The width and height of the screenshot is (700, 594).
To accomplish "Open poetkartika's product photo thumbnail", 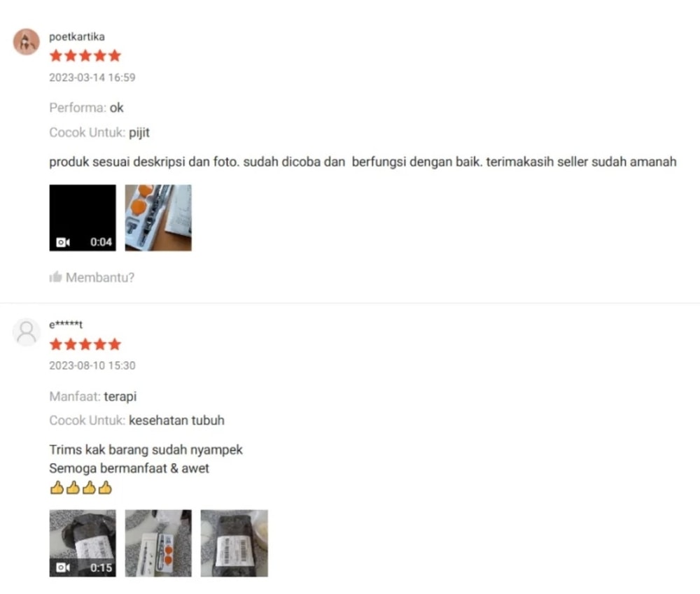I will tap(158, 218).
